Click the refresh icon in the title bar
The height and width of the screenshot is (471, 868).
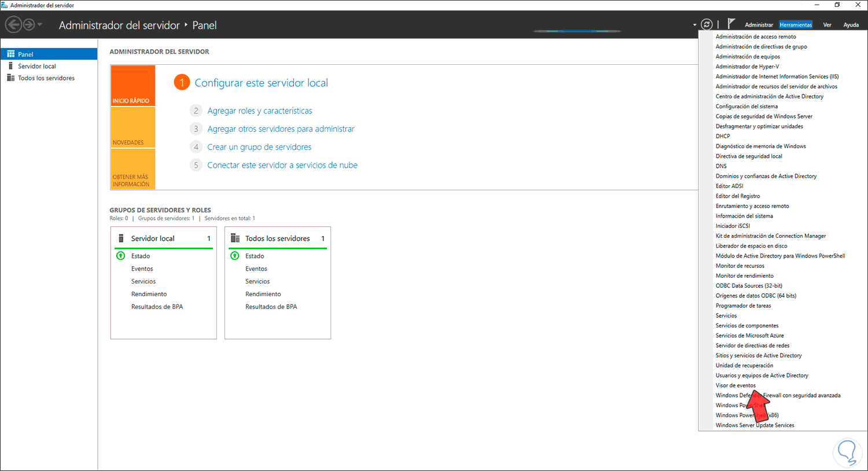(x=706, y=24)
